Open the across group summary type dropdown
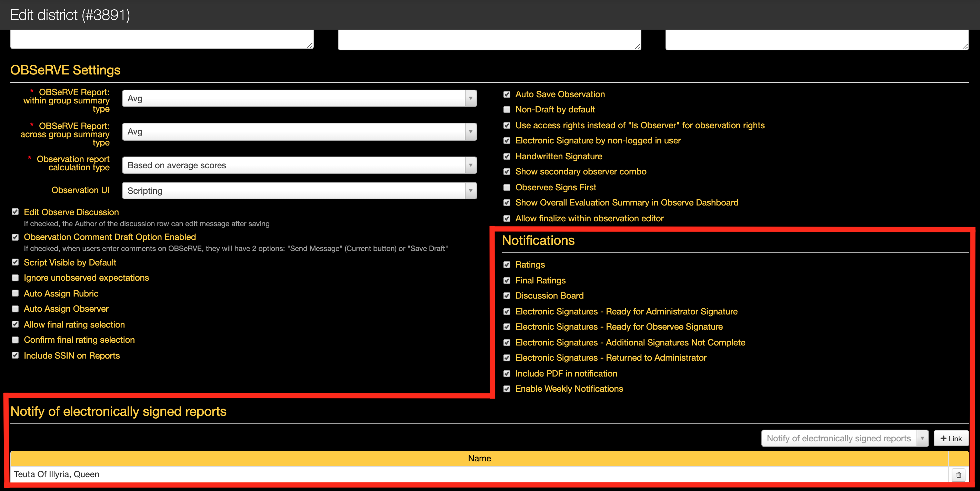This screenshot has height=491, width=980. click(x=299, y=132)
